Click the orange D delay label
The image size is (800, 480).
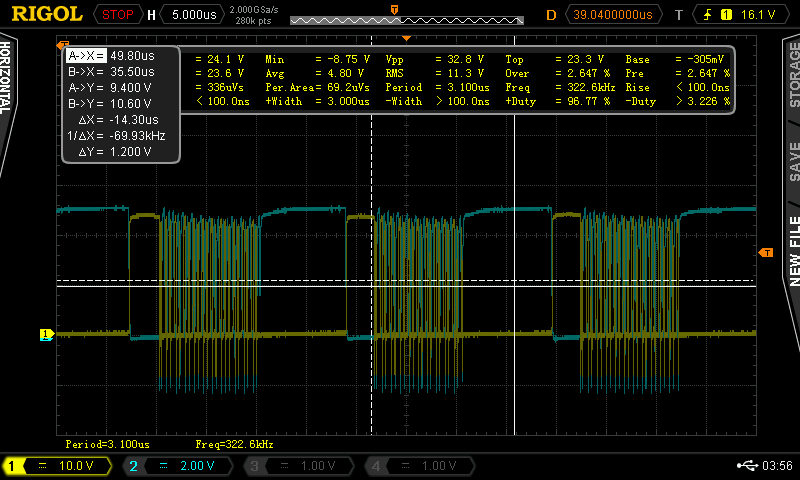[x=551, y=15]
